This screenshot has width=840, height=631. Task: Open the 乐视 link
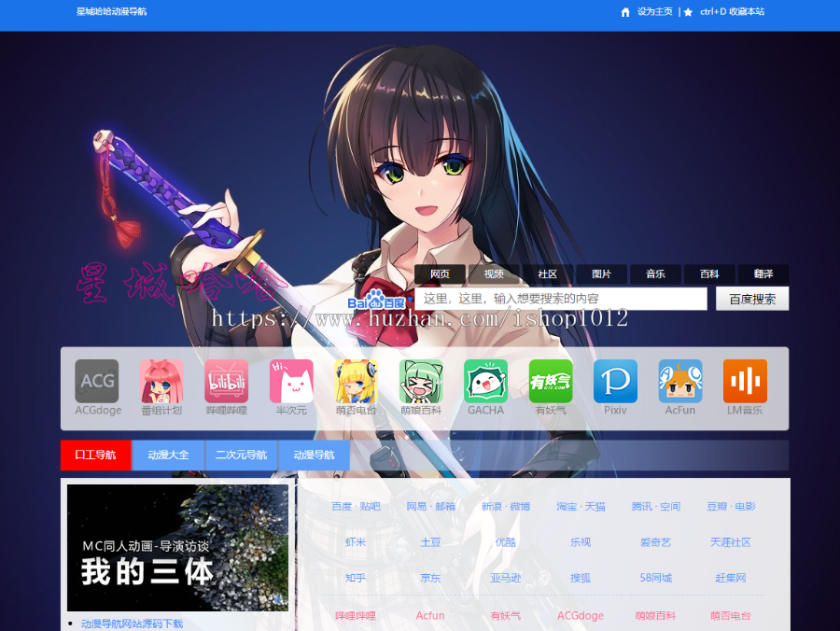click(x=581, y=542)
